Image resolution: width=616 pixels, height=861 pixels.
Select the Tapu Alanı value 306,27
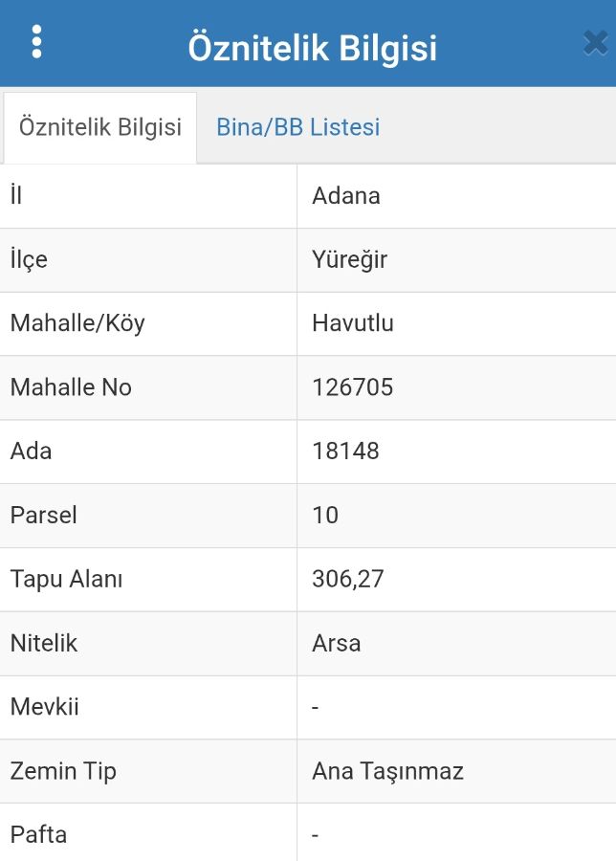tap(348, 580)
